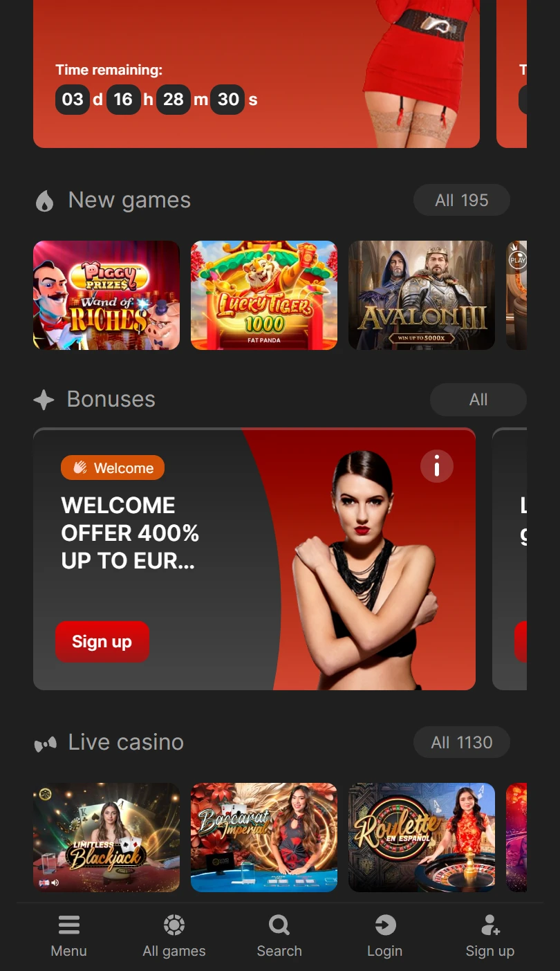560x971 pixels.
Task: Click the Sign up person icon
Action: [x=490, y=925]
